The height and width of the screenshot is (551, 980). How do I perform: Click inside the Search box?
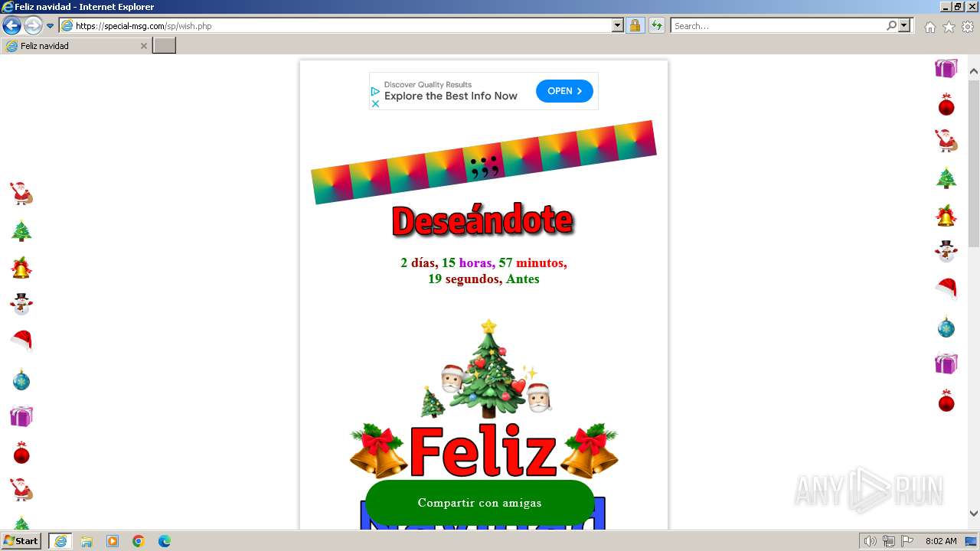point(778,26)
